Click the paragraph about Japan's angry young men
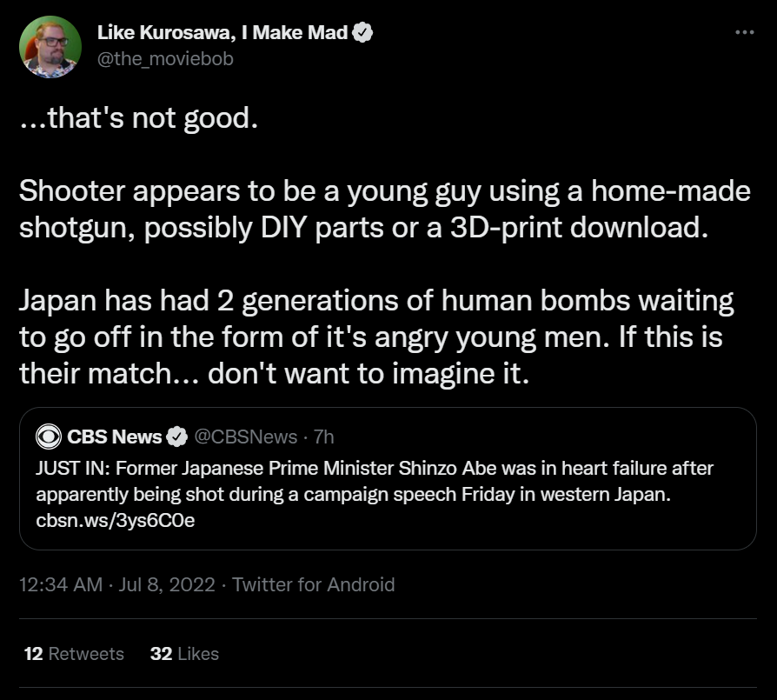 (x=374, y=338)
